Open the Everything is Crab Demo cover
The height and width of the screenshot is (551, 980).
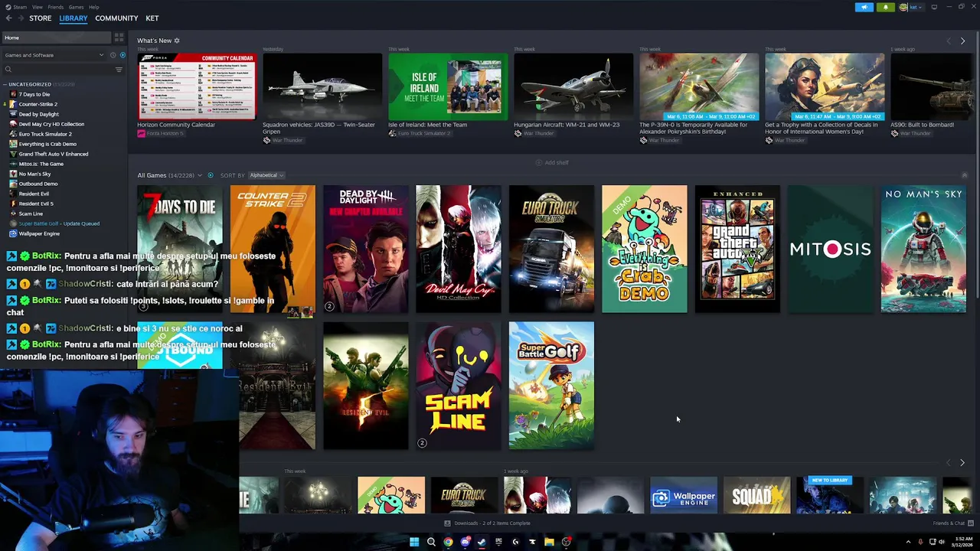pyautogui.click(x=645, y=249)
